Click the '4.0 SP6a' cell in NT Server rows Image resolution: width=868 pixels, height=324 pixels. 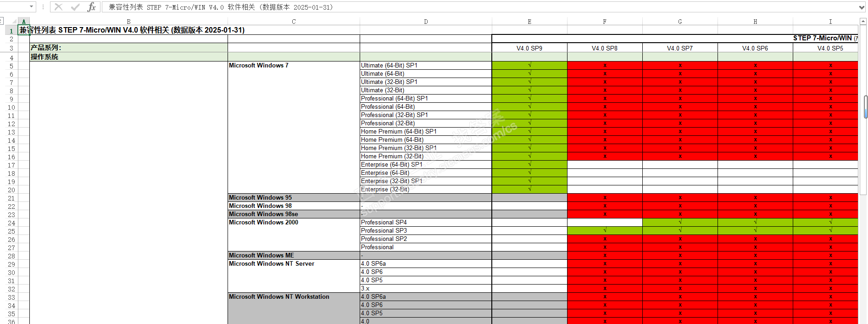(426, 264)
